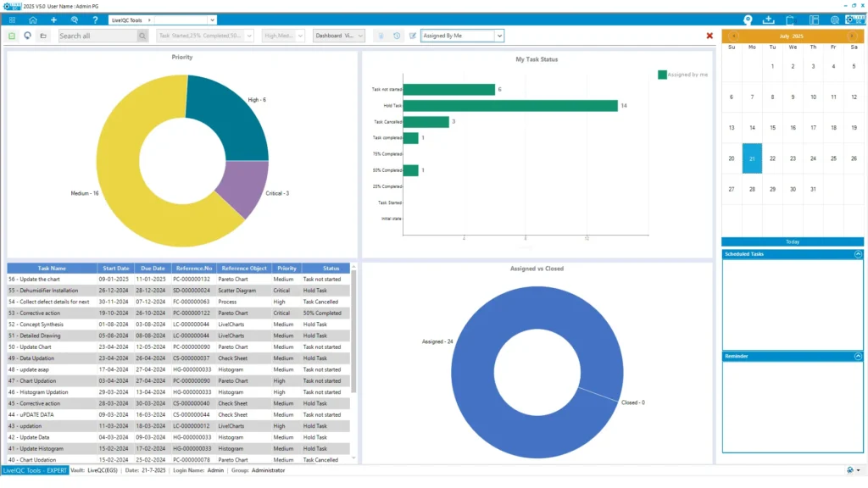Sort by Task Name column header
Viewport: 868px width, 488px height.
tap(52, 269)
